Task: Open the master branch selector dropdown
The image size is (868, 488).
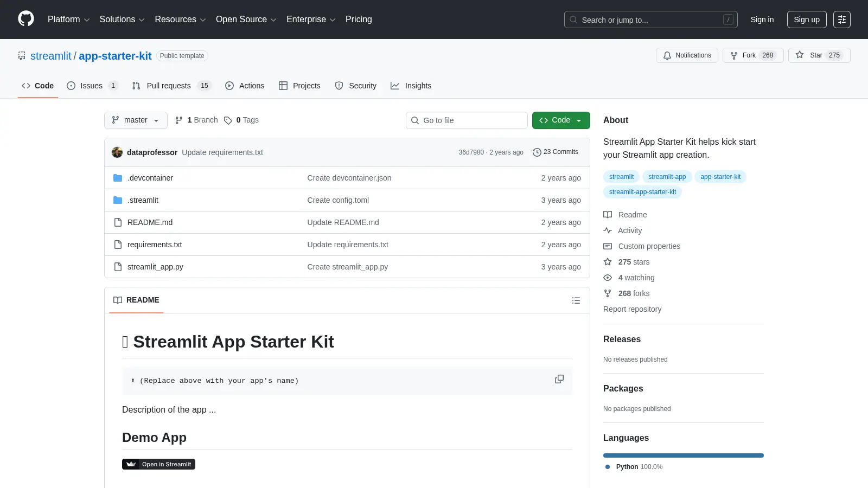Action: pos(136,120)
